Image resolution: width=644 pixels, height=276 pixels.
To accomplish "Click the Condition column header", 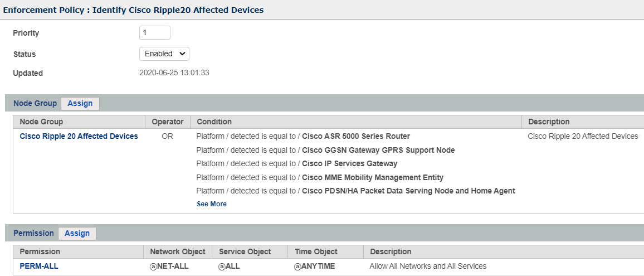I will (214, 122).
